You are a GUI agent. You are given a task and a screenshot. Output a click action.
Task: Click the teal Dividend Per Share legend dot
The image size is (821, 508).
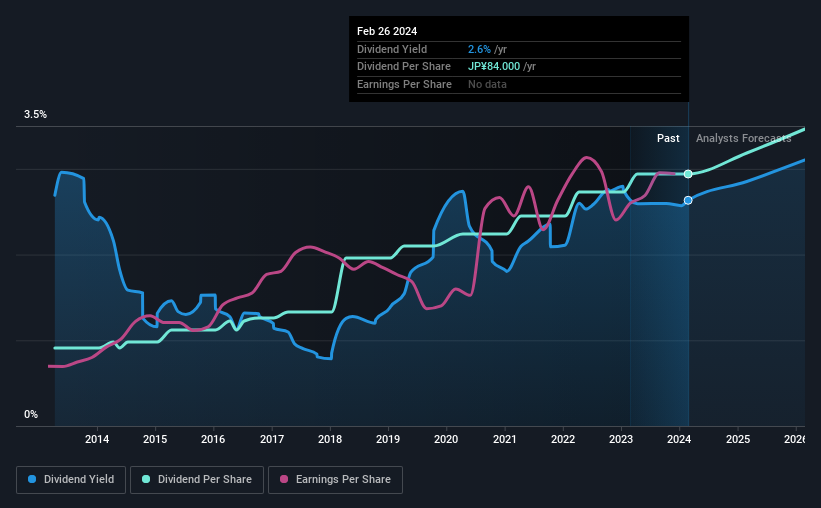click(146, 479)
